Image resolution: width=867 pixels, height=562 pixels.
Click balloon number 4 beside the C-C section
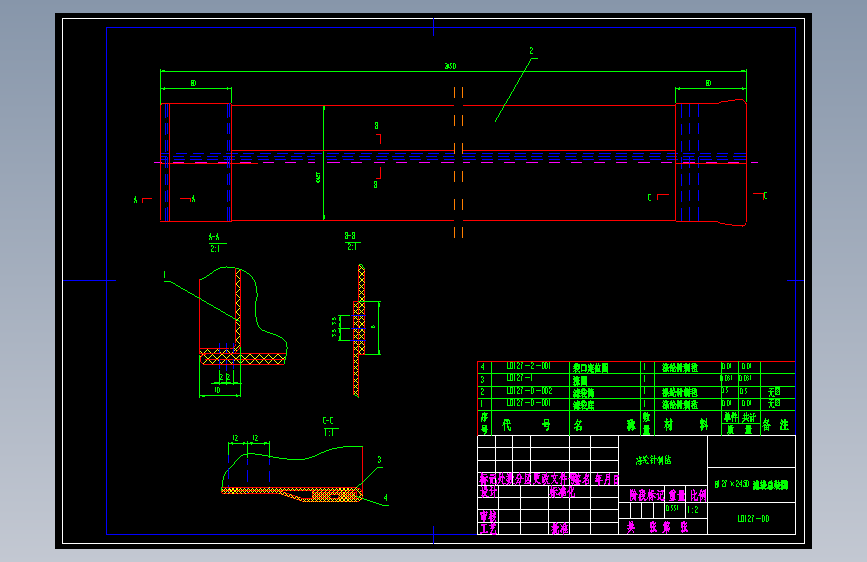point(385,498)
